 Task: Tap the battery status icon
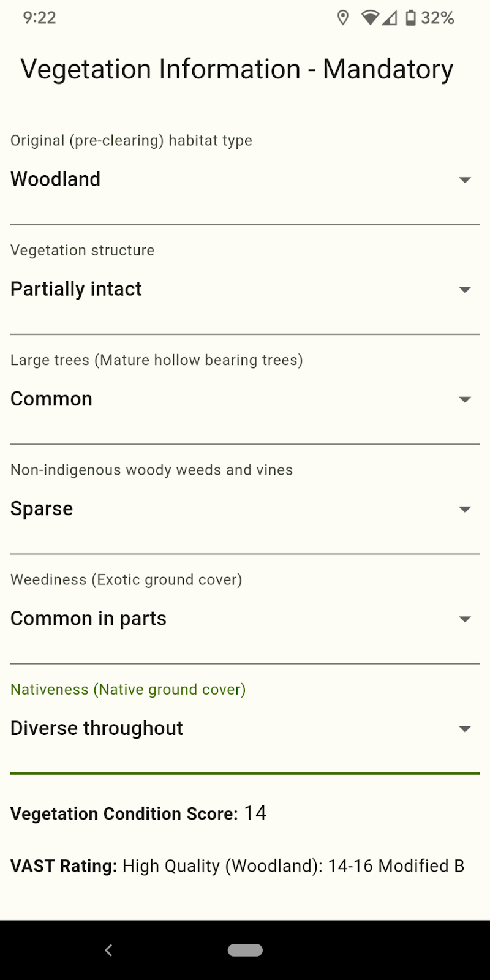tap(410, 18)
